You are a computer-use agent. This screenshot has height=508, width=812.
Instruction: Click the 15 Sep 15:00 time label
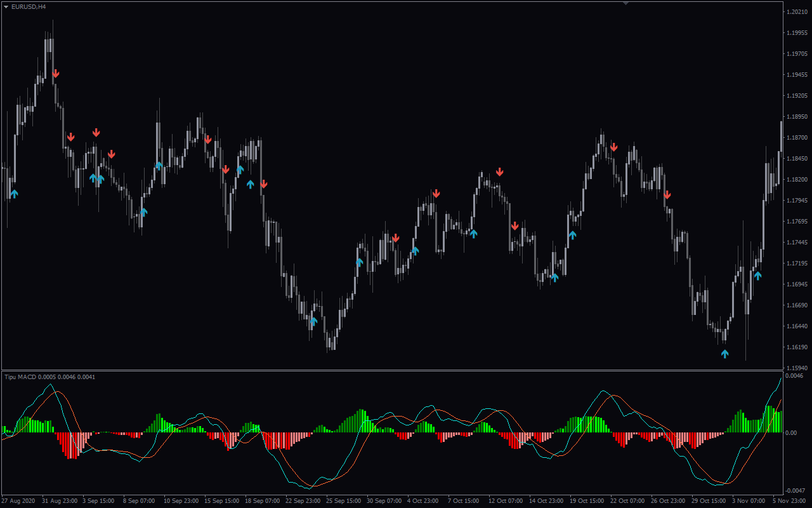[222, 501]
